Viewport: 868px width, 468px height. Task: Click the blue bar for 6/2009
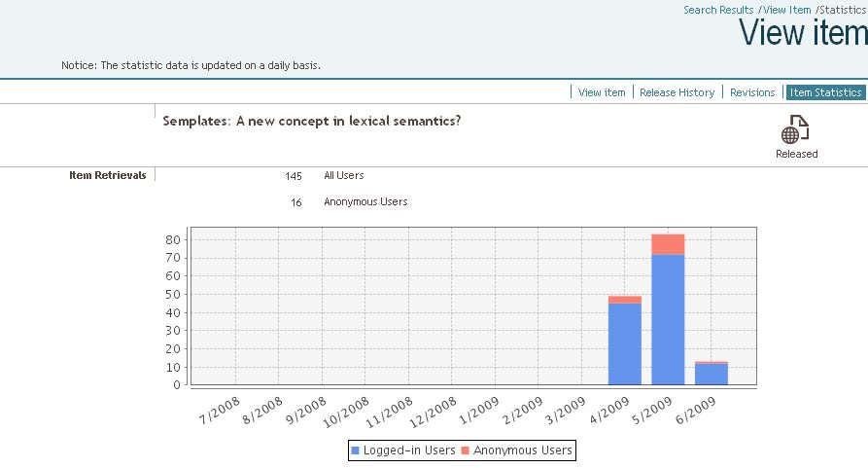[712, 375]
